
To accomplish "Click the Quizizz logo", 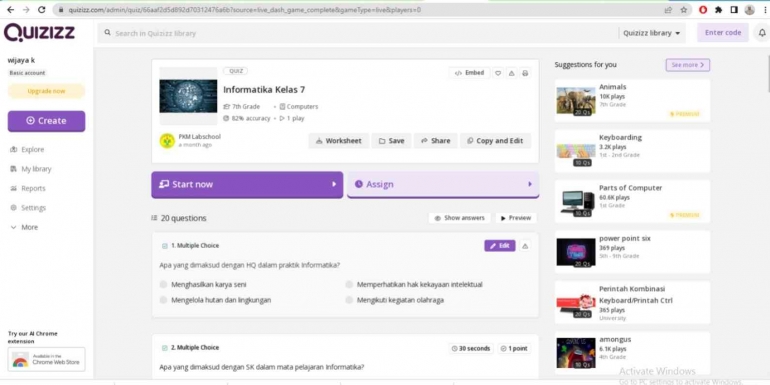I will click(x=39, y=33).
